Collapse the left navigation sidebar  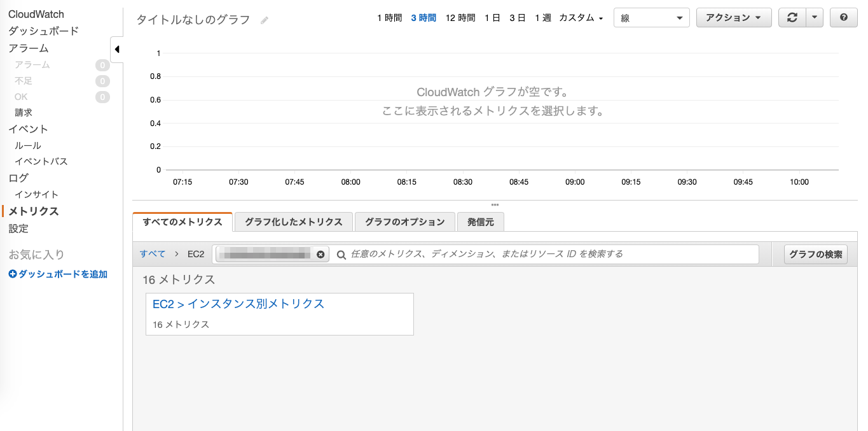point(117,48)
